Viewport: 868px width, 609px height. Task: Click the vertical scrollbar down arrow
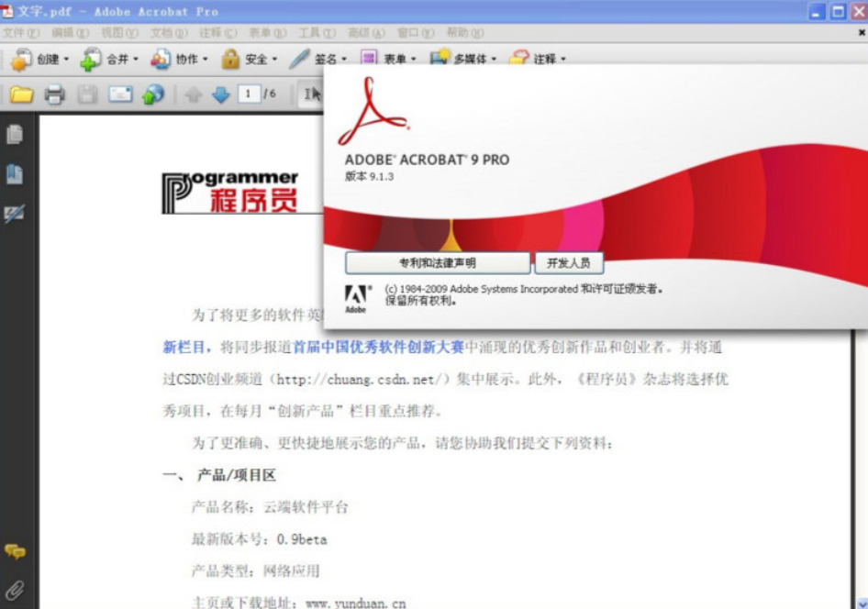tap(862, 603)
